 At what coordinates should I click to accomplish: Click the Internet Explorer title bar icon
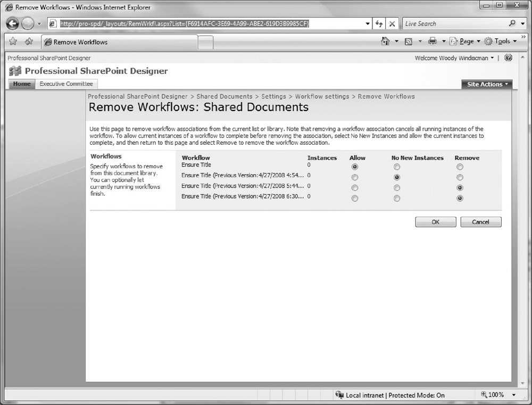point(9,7)
